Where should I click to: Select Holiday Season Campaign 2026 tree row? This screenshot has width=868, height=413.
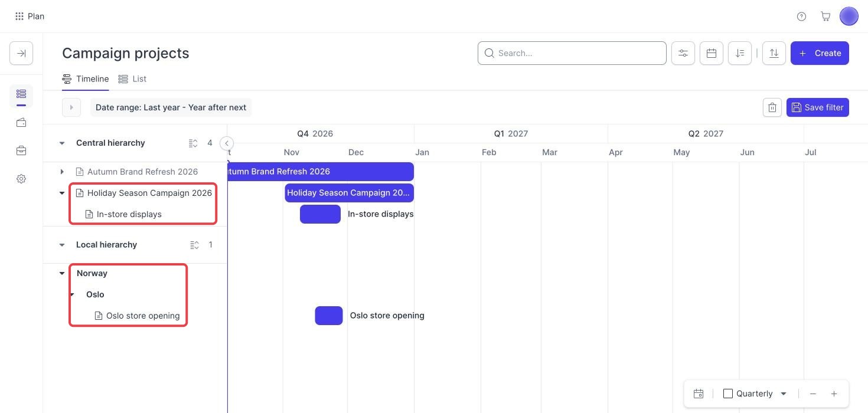tap(149, 193)
